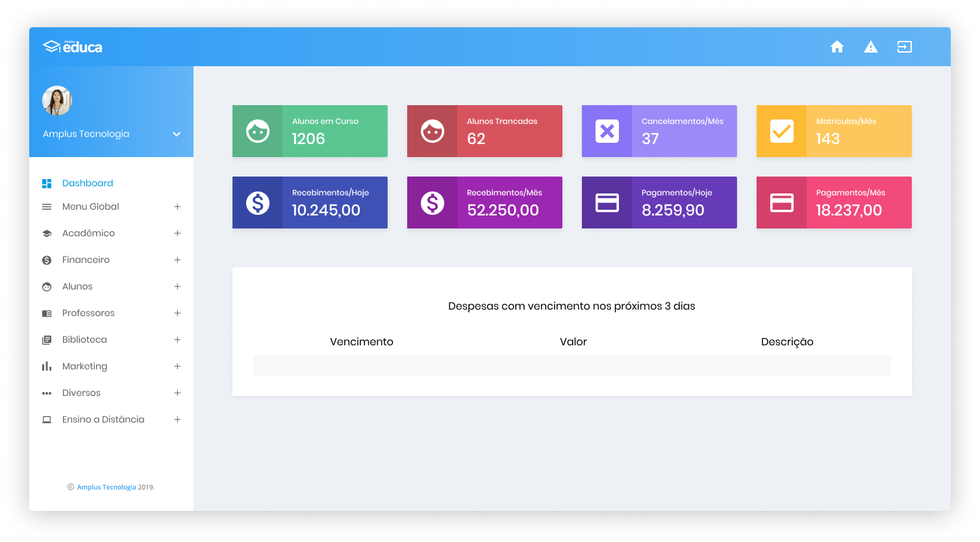Go to home via house icon
Viewport: 980px width, 542px height.
tap(837, 47)
